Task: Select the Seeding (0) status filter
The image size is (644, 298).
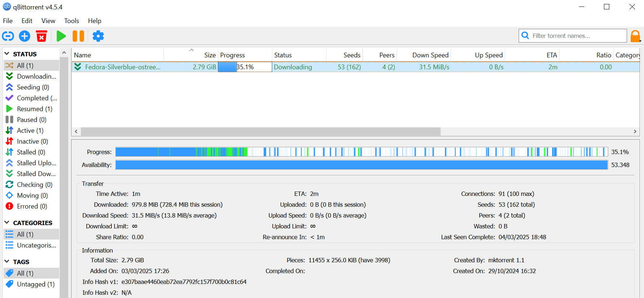Action: coord(31,87)
